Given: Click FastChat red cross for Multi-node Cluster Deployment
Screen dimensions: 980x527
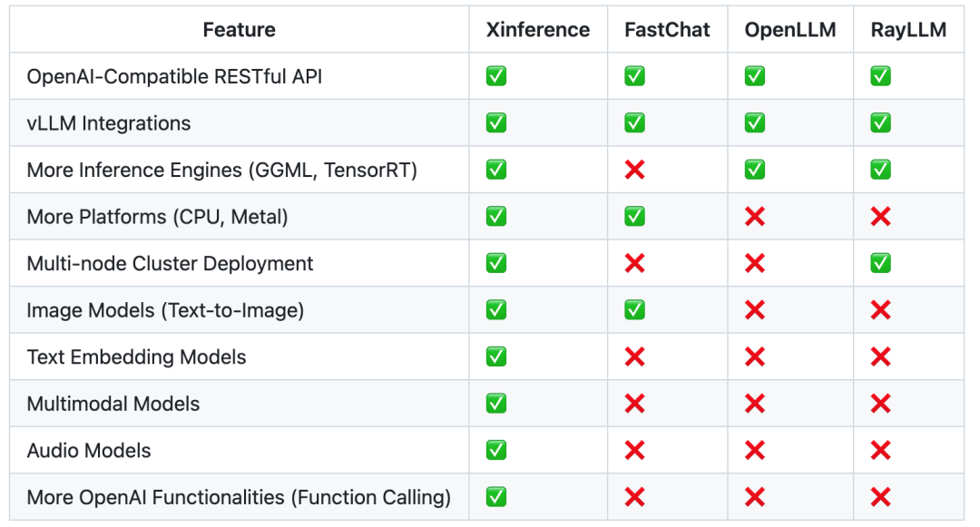Looking at the screenshot, I should coord(634,263).
